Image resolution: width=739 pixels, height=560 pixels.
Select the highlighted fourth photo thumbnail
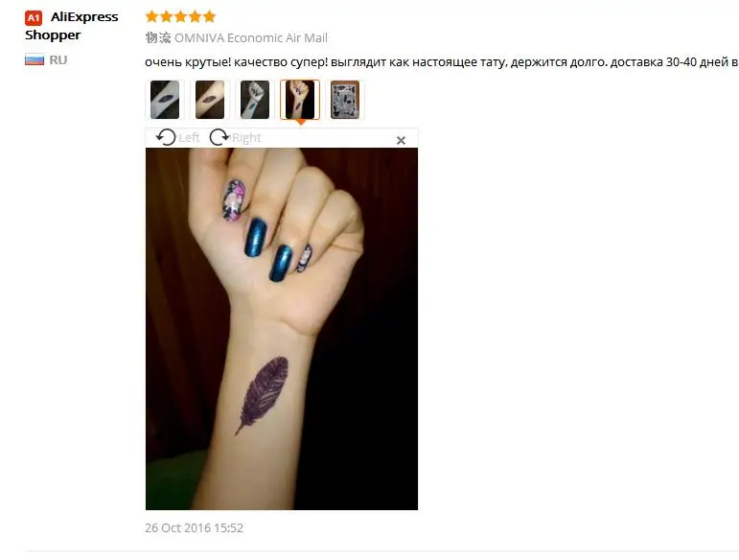tap(300, 100)
